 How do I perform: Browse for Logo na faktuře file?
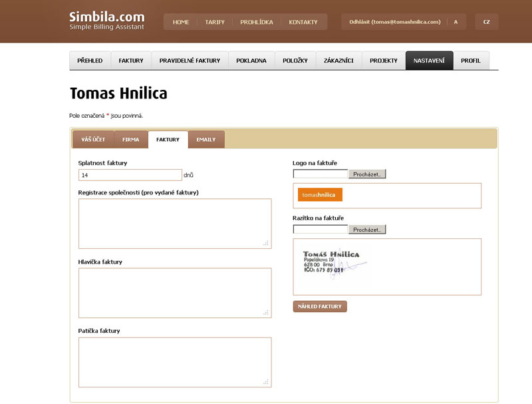tap(366, 174)
